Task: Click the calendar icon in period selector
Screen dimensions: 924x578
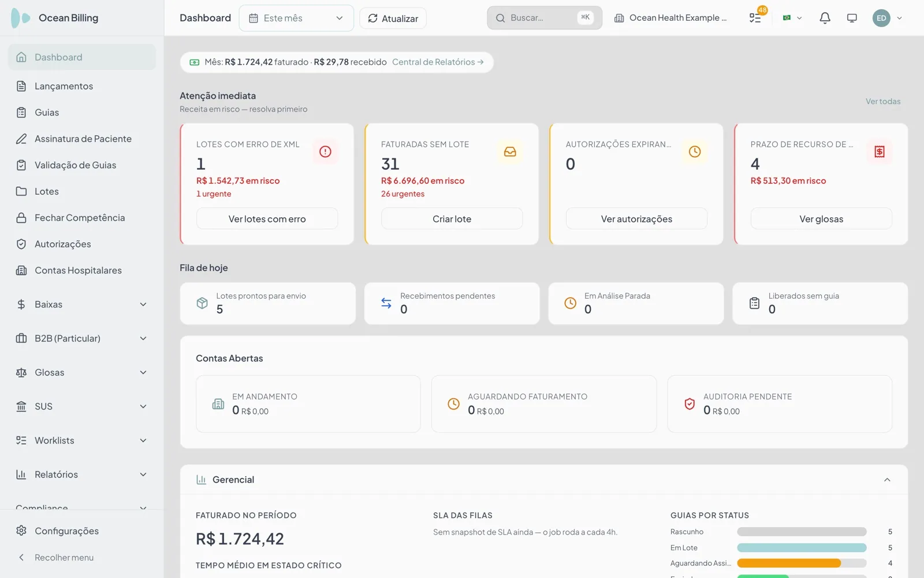Action: pos(253,18)
